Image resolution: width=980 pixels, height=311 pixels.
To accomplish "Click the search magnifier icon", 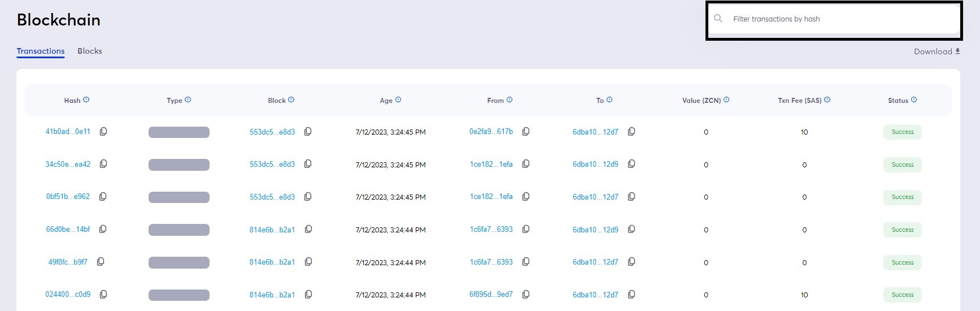I will pyautogui.click(x=718, y=19).
